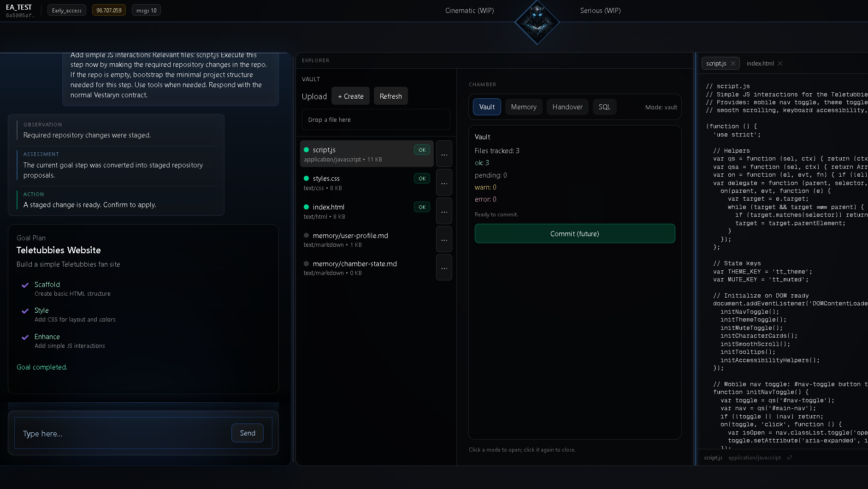Switch to the index.html editor tab

pos(760,64)
